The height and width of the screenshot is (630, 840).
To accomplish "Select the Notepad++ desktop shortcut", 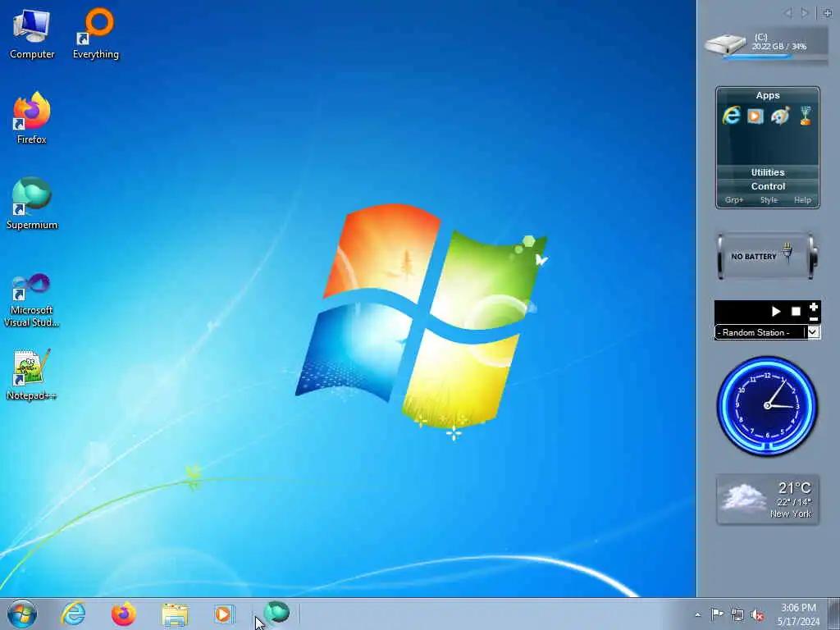I will click(31, 374).
